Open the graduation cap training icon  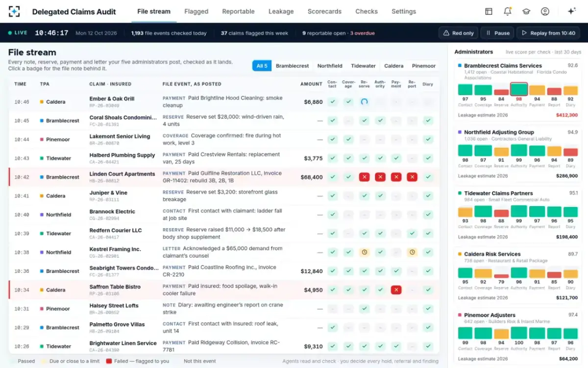click(x=526, y=11)
